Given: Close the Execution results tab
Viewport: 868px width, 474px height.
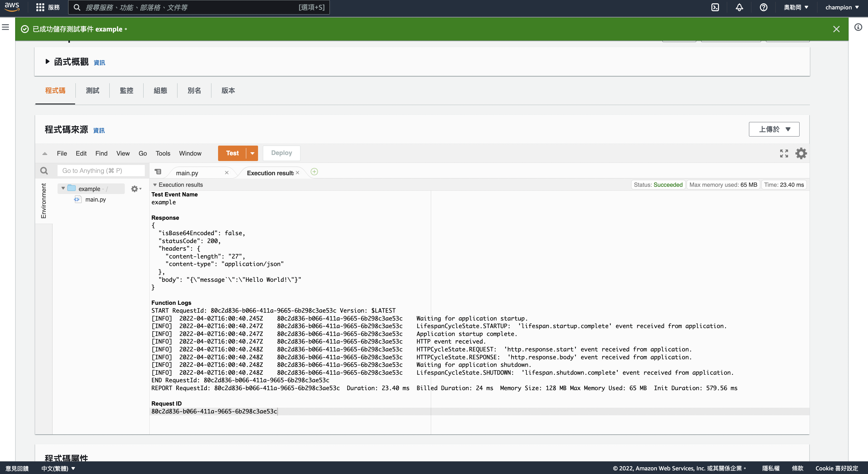Looking at the screenshot, I should tap(297, 173).
